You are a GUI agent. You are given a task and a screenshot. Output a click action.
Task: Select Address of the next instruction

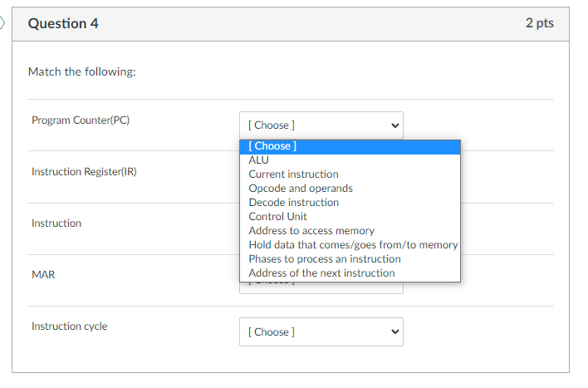pos(350,273)
